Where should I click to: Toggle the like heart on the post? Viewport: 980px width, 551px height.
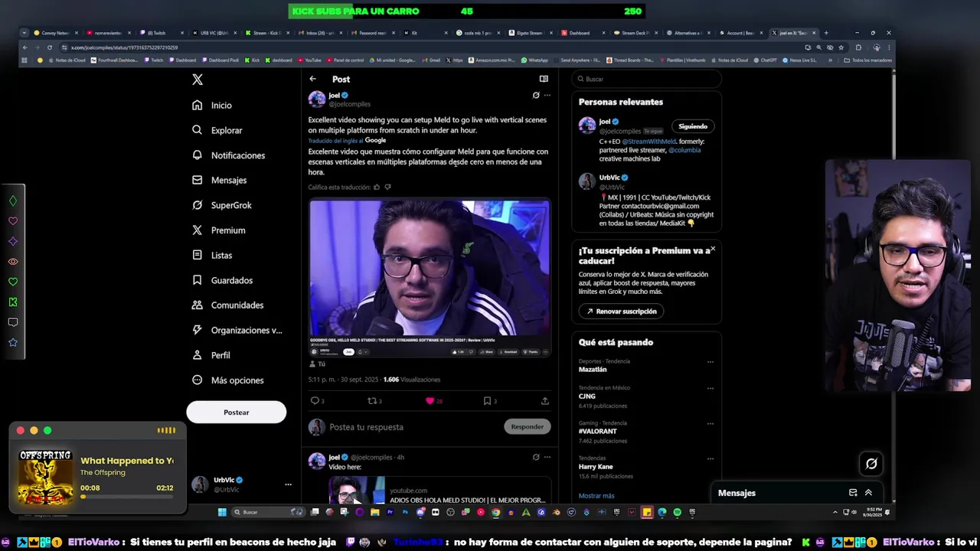tap(430, 401)
